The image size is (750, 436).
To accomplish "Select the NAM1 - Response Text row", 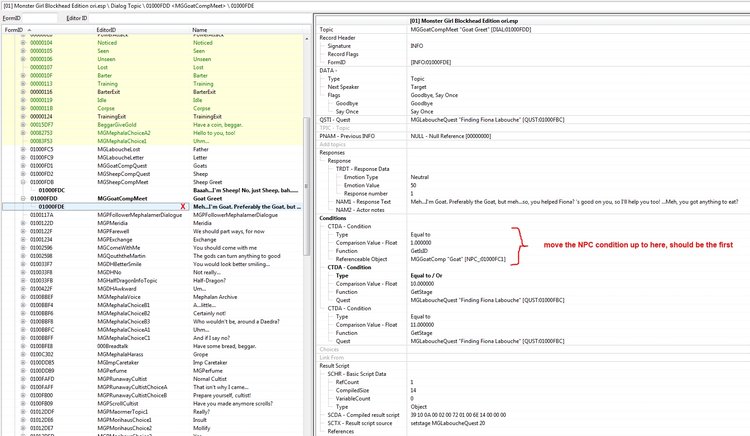I will pyautogui.click(x=532, y=202).
